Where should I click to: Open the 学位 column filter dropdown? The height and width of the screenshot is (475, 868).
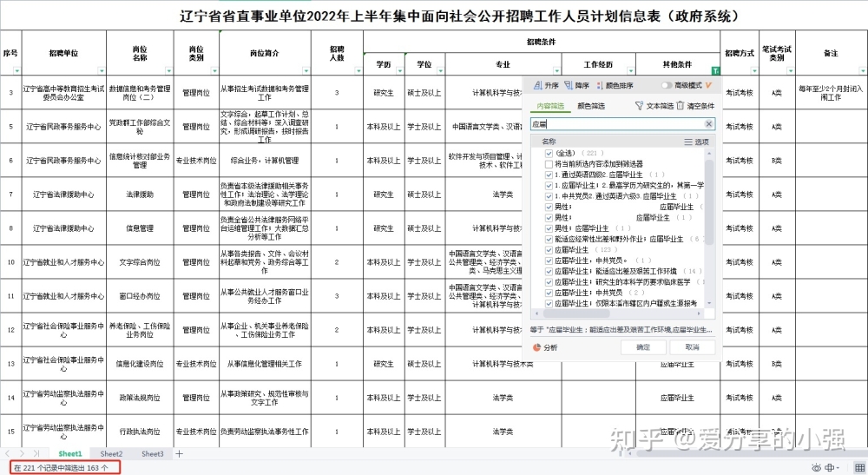click(440, 71)
